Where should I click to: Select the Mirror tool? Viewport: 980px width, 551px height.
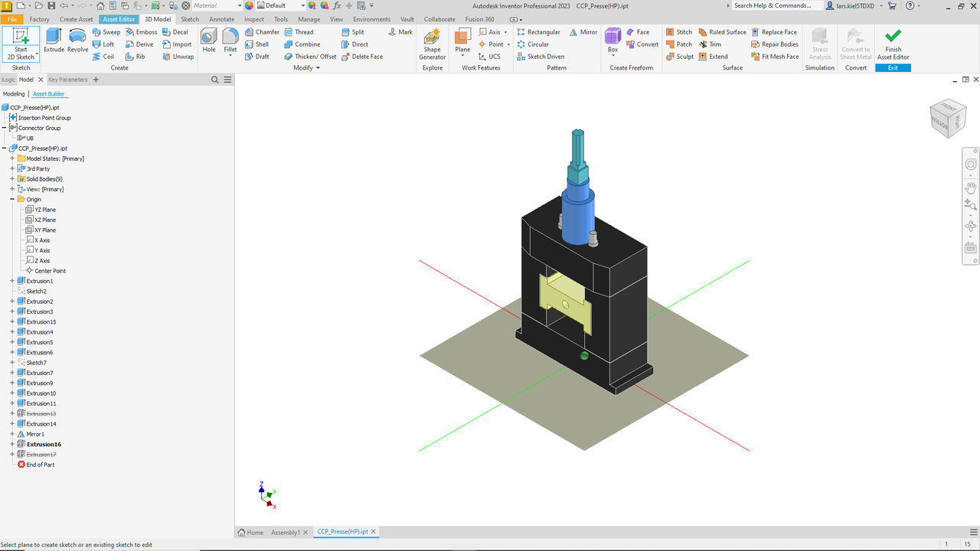click(583, 32)
